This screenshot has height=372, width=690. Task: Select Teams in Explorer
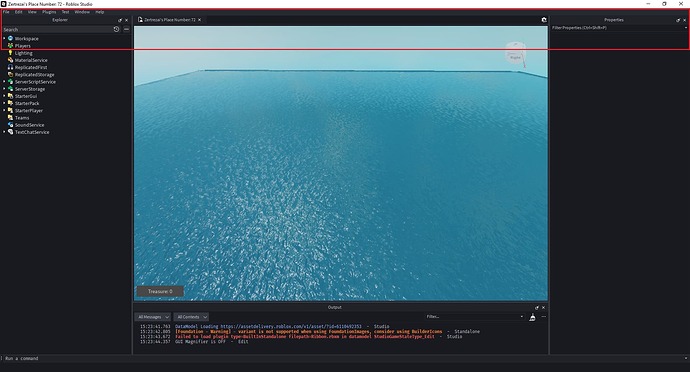pos(22,118)
